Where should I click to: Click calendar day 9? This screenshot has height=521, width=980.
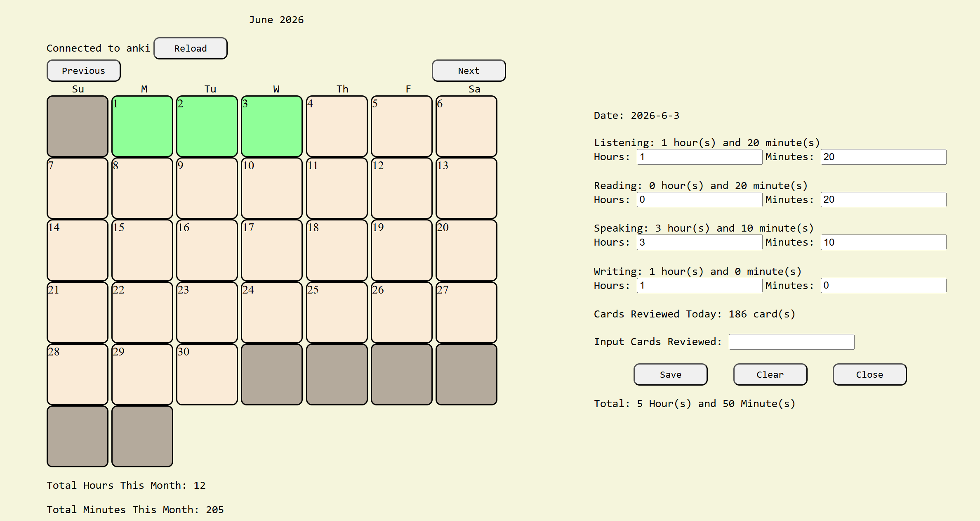pos(207,188)
